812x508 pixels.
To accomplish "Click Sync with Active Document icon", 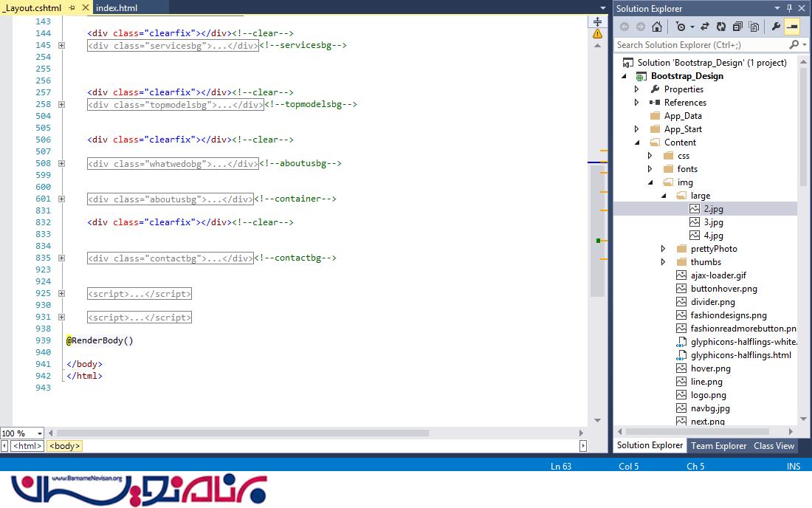I will 705,27.
